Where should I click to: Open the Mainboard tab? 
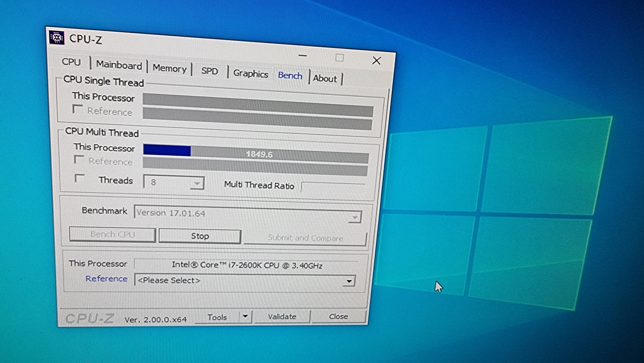point(119,65)
